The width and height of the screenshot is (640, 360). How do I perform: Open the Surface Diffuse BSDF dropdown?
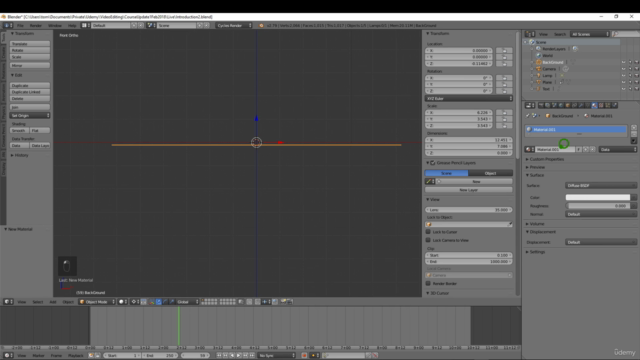[601, 185]
